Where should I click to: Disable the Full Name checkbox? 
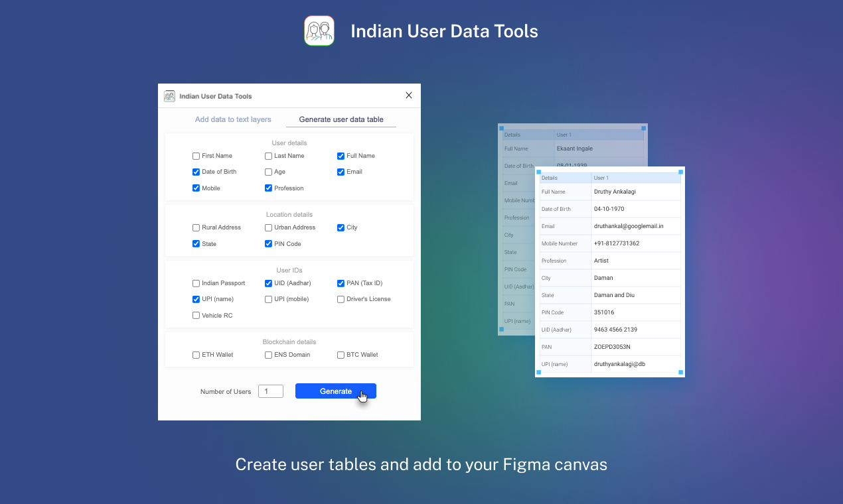pos(340,155)
